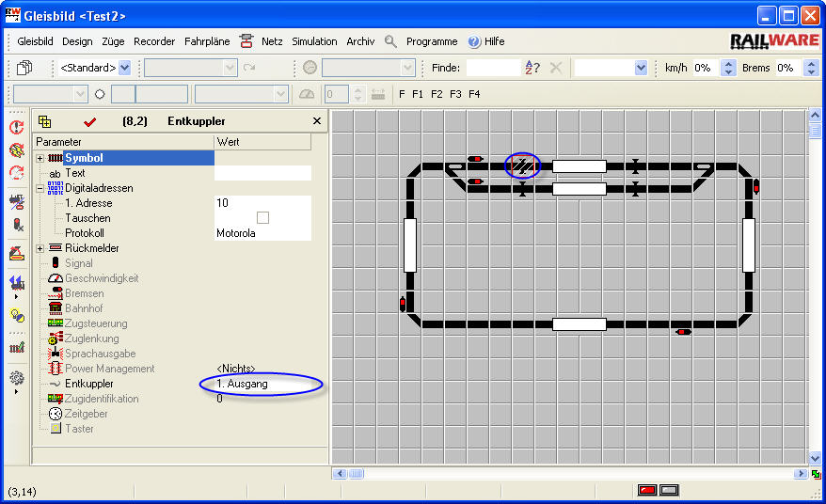Image resolution: width=826 pixels, height=504 pixels.
Task: Open the Archiv menu
Action: [x=360, y=41]
